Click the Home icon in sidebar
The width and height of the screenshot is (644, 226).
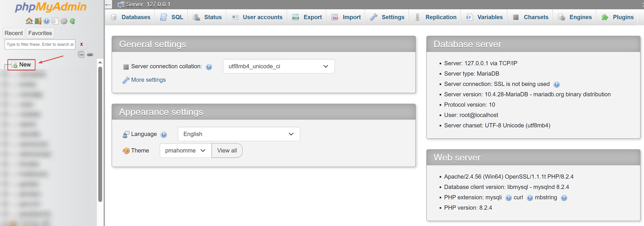click(29, 21)
